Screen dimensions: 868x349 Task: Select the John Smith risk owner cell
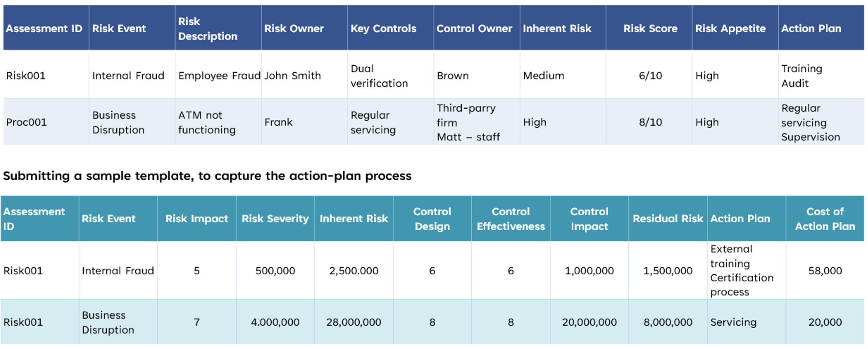[x=293, y=76]
